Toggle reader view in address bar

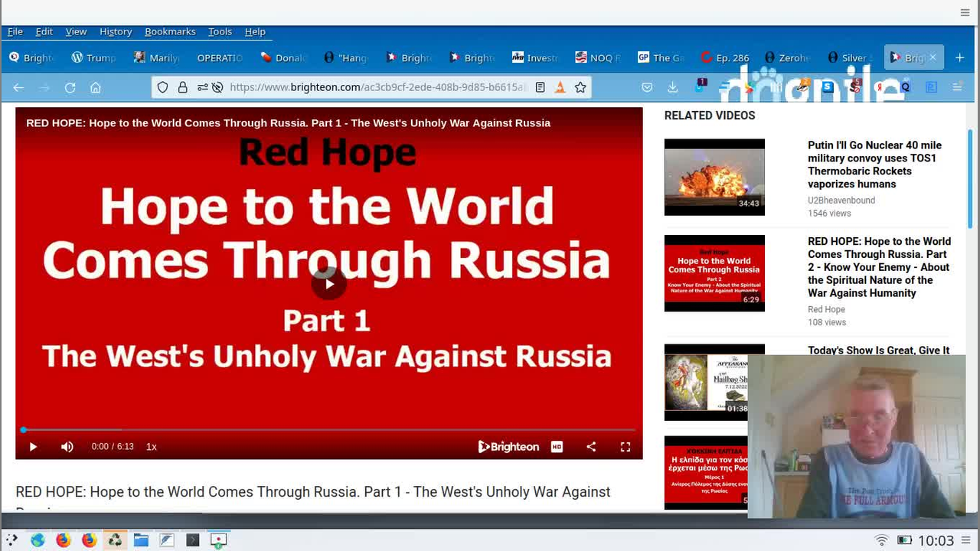[540, 88]
